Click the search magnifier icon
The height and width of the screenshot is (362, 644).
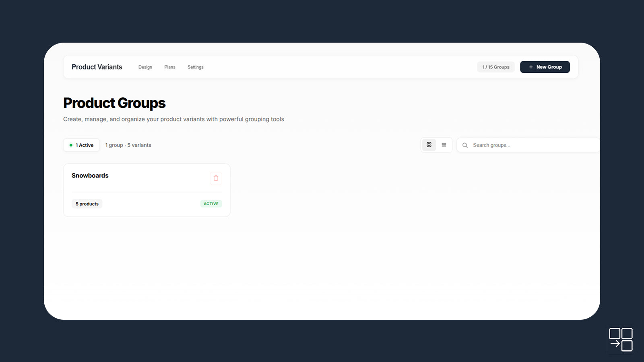465,145
